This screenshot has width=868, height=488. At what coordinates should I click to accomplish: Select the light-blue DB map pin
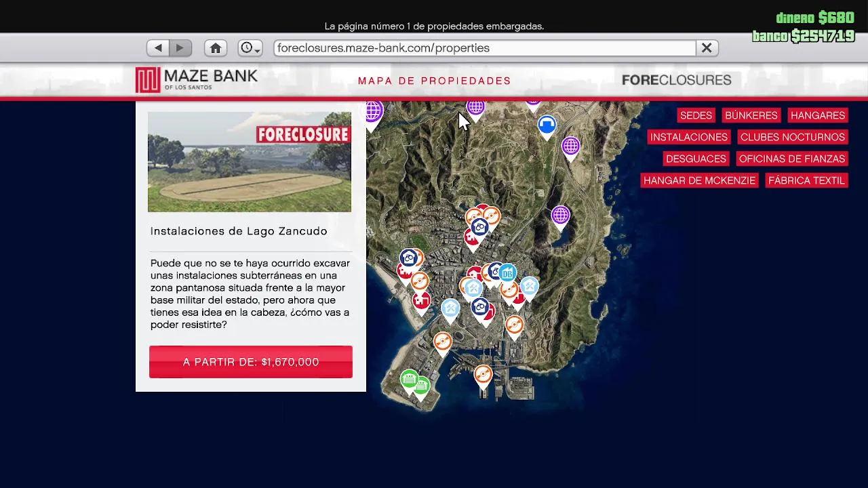(x=507, y=272)
